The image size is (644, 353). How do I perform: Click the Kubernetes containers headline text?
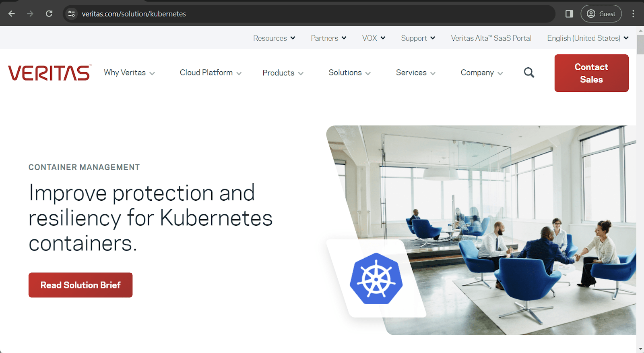point(151,218)
